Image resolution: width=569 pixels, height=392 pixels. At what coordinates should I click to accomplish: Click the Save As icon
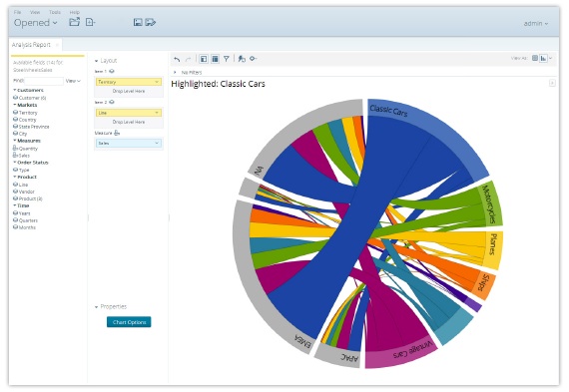[150, 22]
